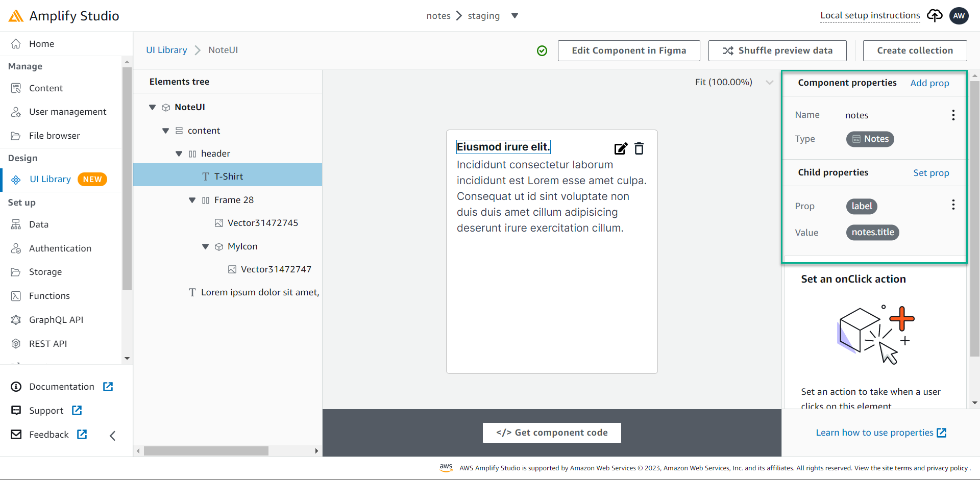Open the AW user avatar menu
This screenshot has width=980, height=480.
point(959,16)
